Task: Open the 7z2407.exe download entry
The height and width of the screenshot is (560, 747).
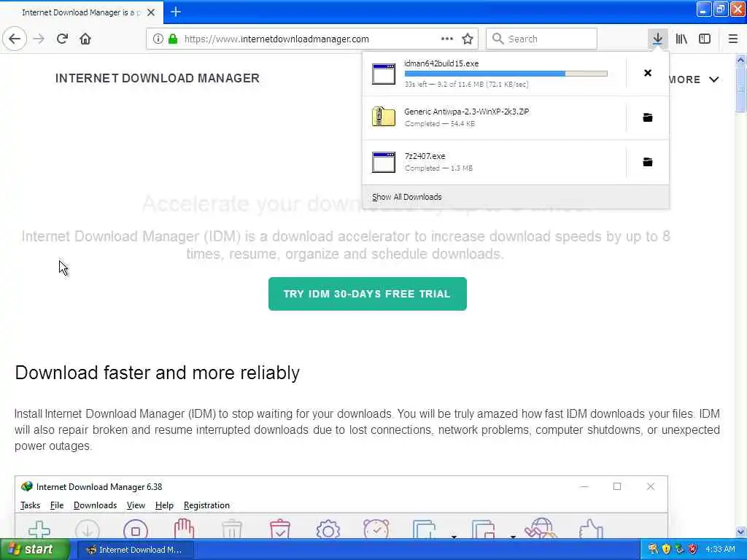Action: [x=494, y=163]
